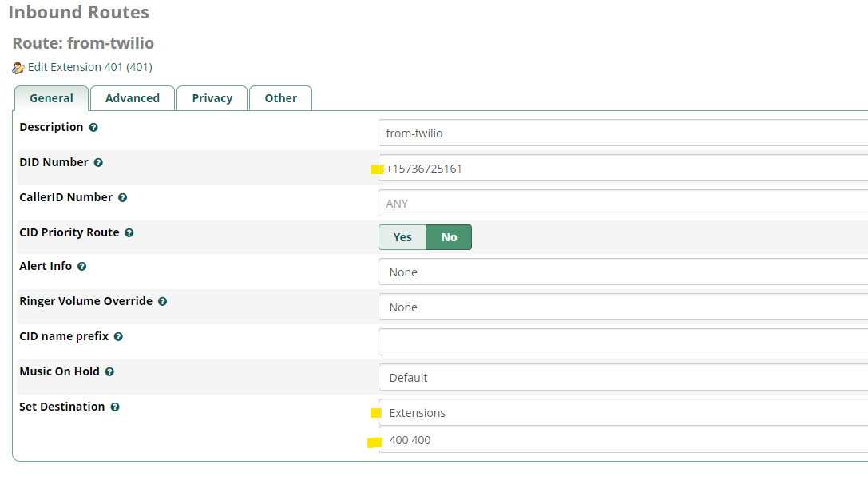Keep CID Priority Route set to No

click(448, 237)
